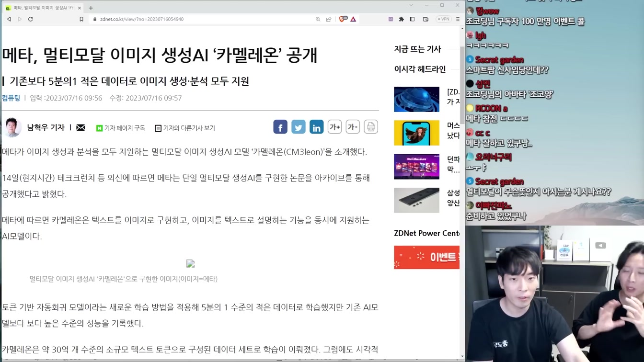Open the globe news thumbnail in sidebar

(x=416, y=99)
